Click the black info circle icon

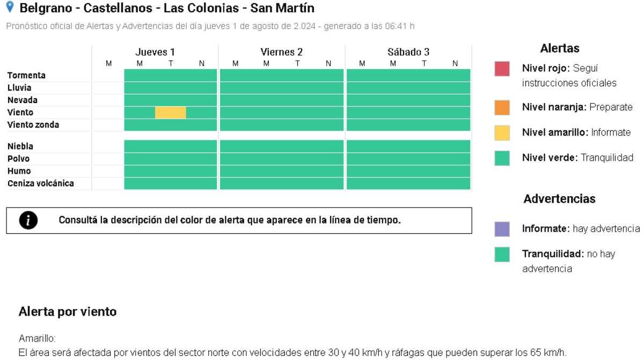27,220
